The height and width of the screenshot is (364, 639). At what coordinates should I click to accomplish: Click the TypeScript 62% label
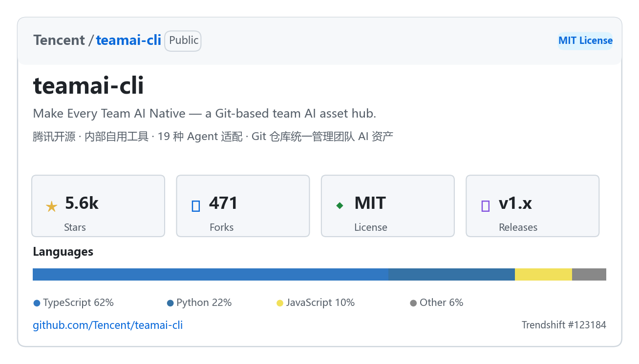click(78, 303)
